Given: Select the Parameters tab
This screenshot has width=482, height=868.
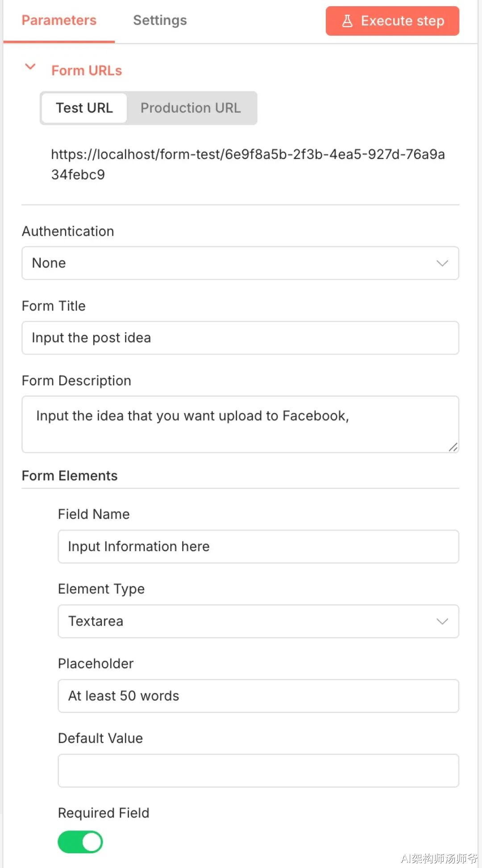Looking at the screenshot, I should (59, 21).
